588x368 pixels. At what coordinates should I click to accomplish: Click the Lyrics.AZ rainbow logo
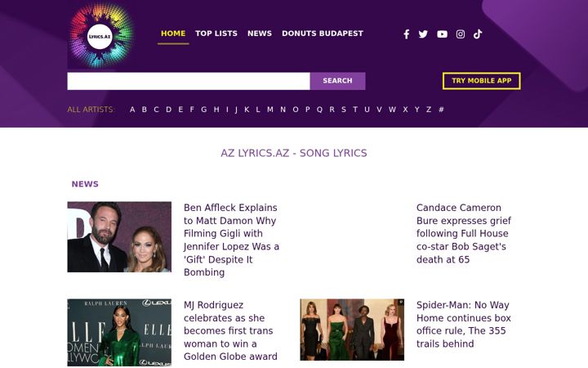[x=100, y=36]
